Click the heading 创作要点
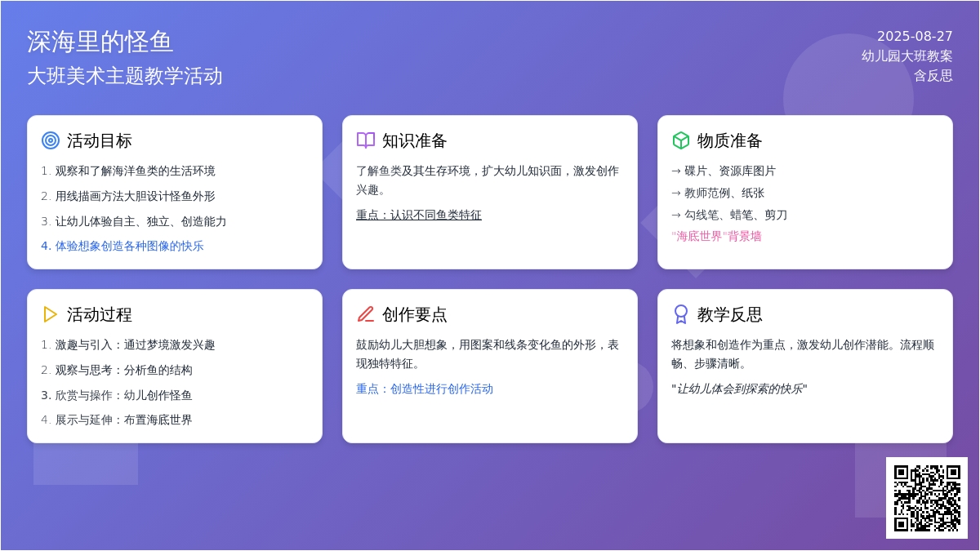 [415, 314]
